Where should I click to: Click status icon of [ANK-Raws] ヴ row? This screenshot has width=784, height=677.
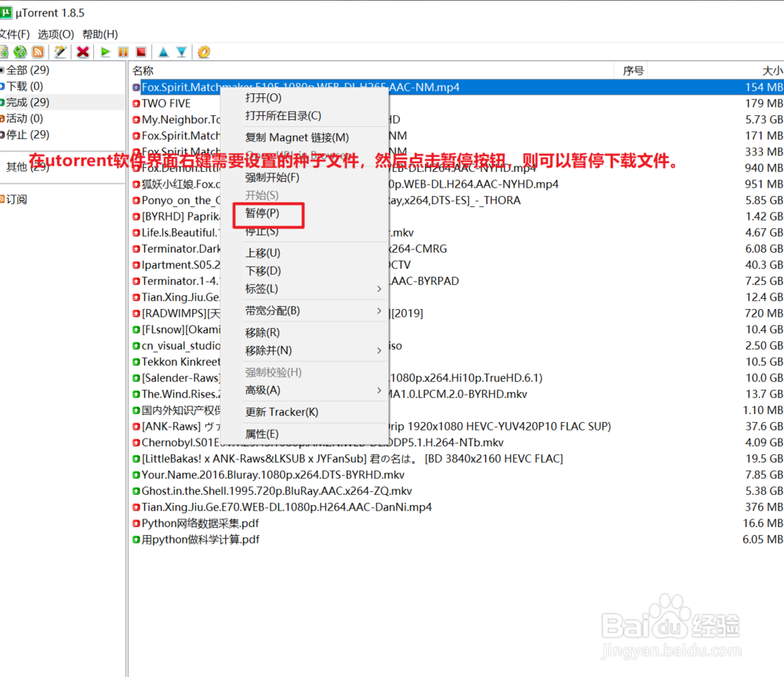coord(136,426)
